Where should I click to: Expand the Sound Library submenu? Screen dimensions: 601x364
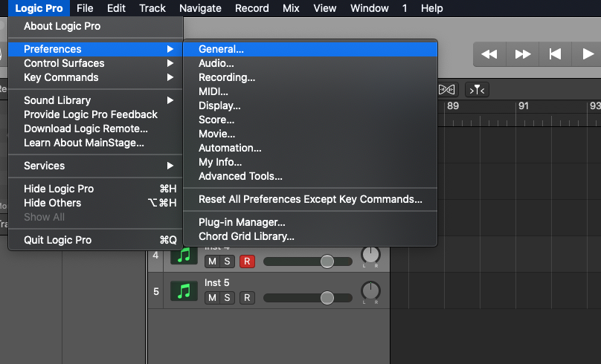[x=95, y=100]
